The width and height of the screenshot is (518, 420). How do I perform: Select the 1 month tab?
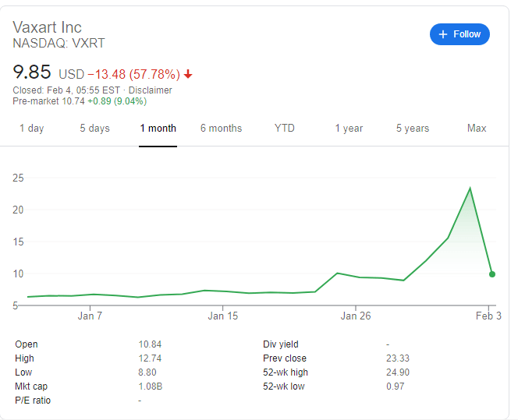[x=158, y=129]
